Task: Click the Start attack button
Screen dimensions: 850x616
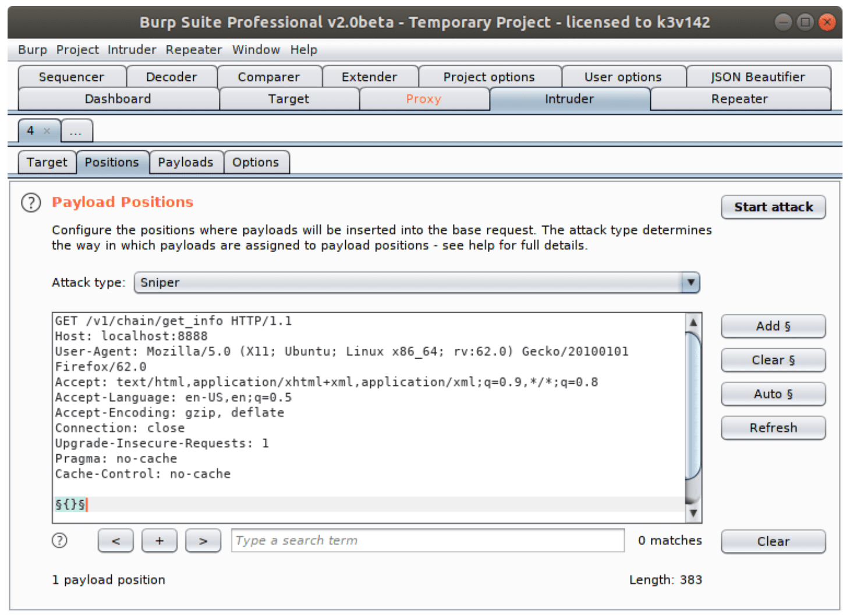Action: 773,207
